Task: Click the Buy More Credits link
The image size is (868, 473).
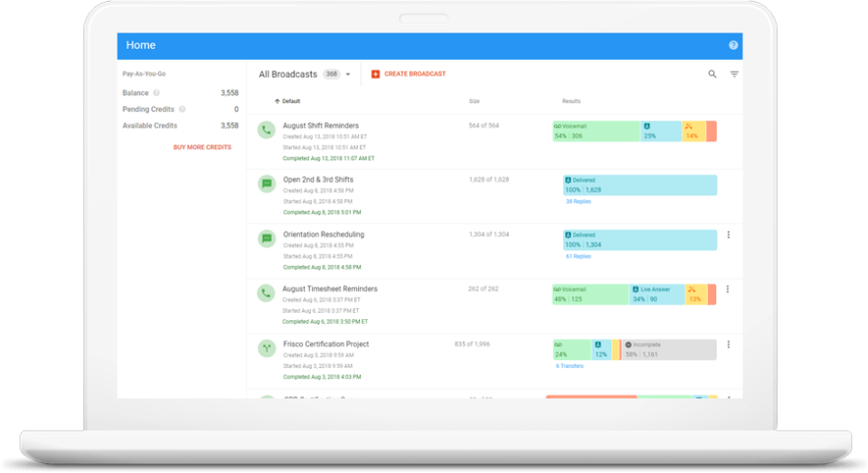Action: [202, 147]
